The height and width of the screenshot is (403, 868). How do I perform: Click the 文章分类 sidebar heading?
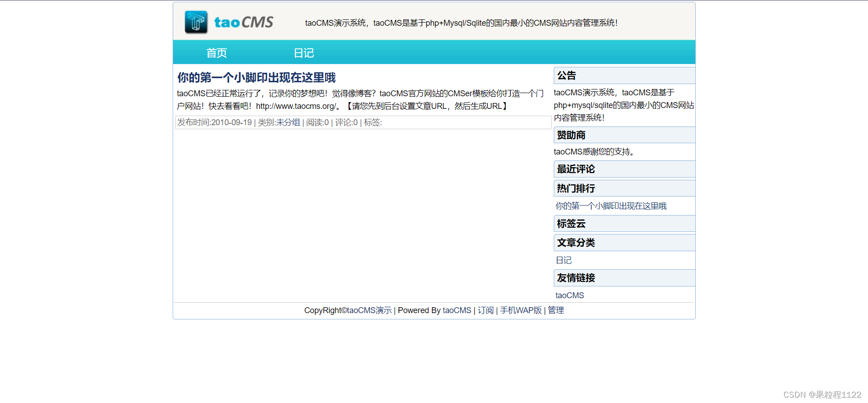(624, 243)
